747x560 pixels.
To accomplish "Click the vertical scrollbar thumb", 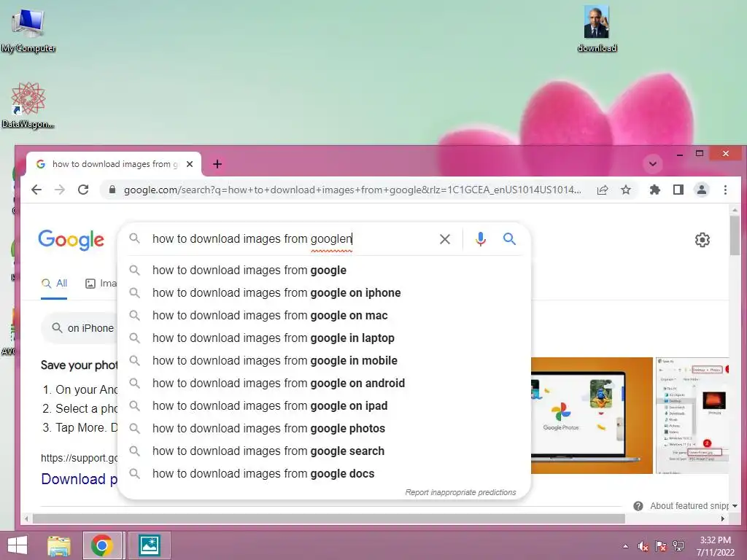I will tap(734, 236).
